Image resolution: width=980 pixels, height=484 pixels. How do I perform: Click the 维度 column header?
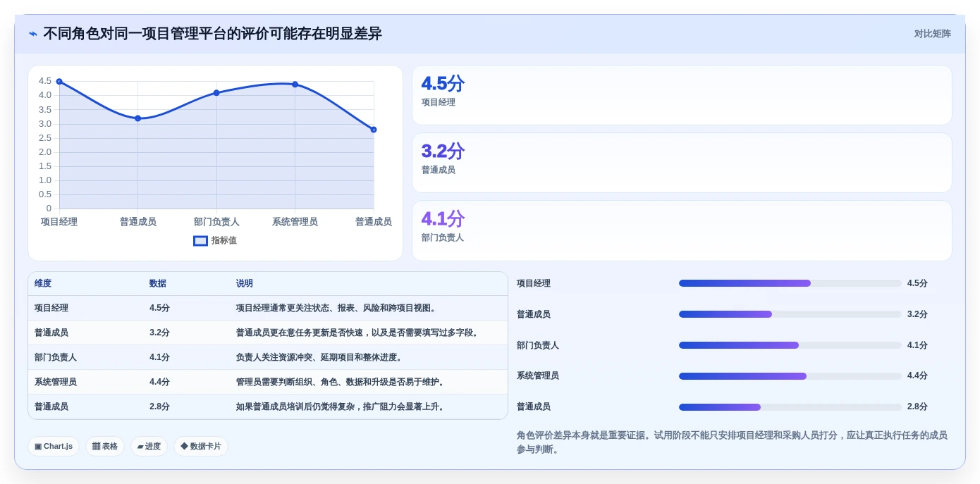(x=43, y=284)
